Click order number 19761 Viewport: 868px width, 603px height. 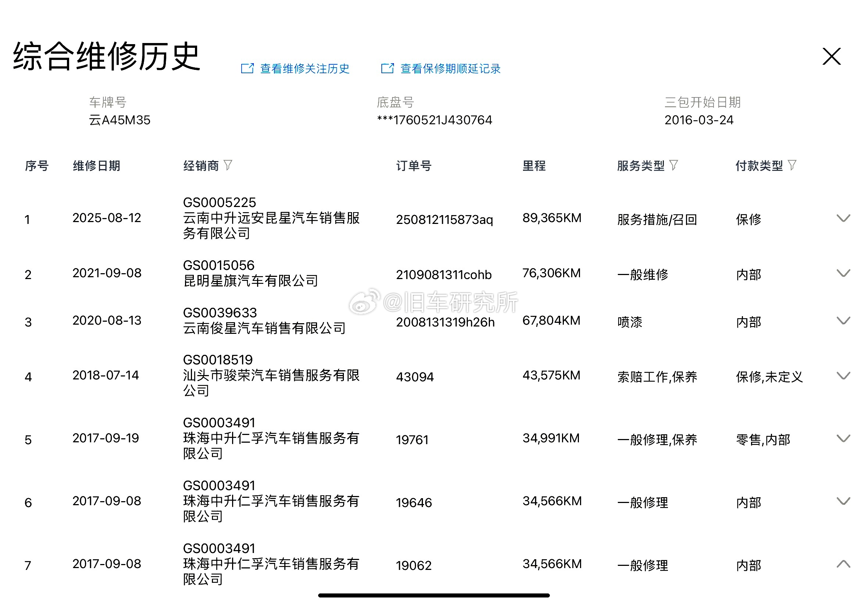pos(412,440)
